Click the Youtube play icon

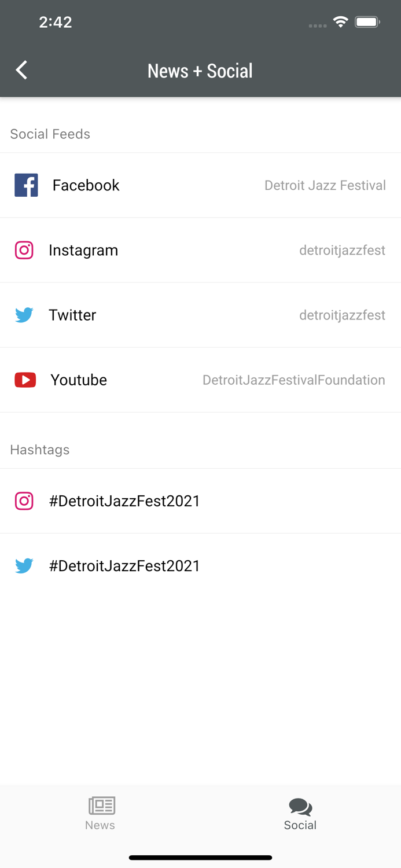coord(25,380)
